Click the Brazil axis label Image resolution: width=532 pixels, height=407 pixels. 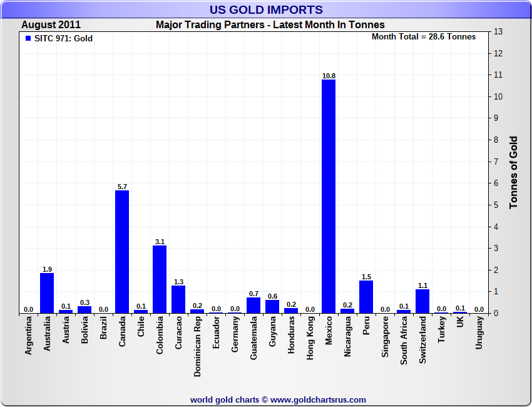tap(103, 327)
